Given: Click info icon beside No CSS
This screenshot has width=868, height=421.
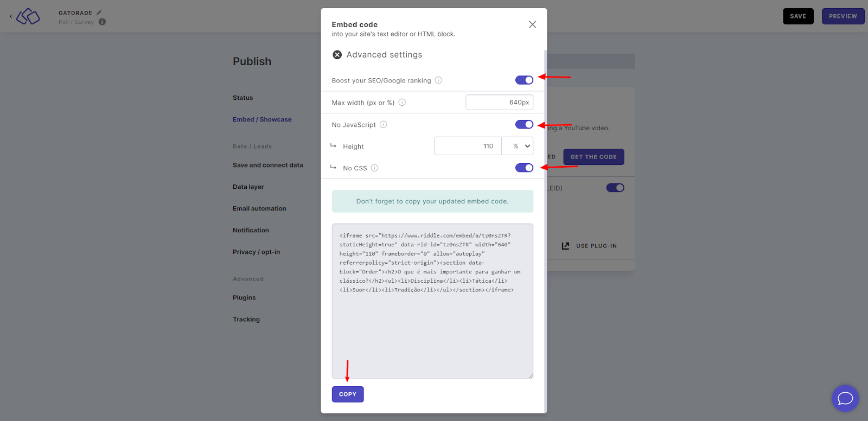Looking at the screenshot, I should [x=374, y=168].
